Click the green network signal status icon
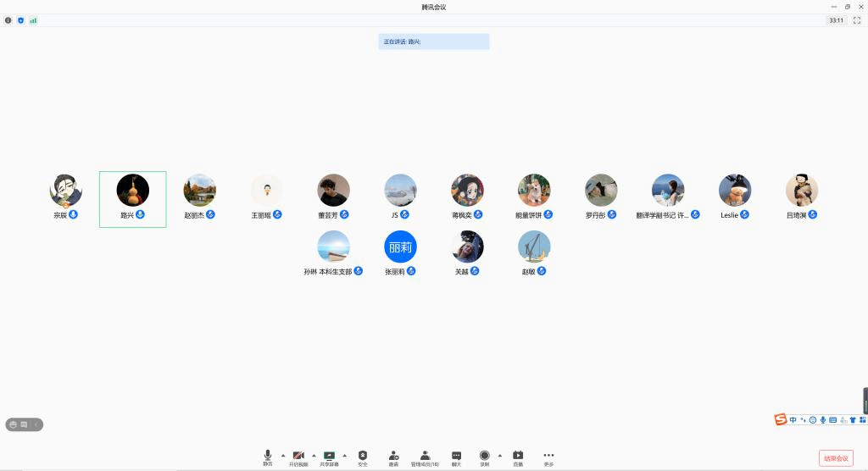This screenshot has width=868, height=471. (x=33, y=19)
